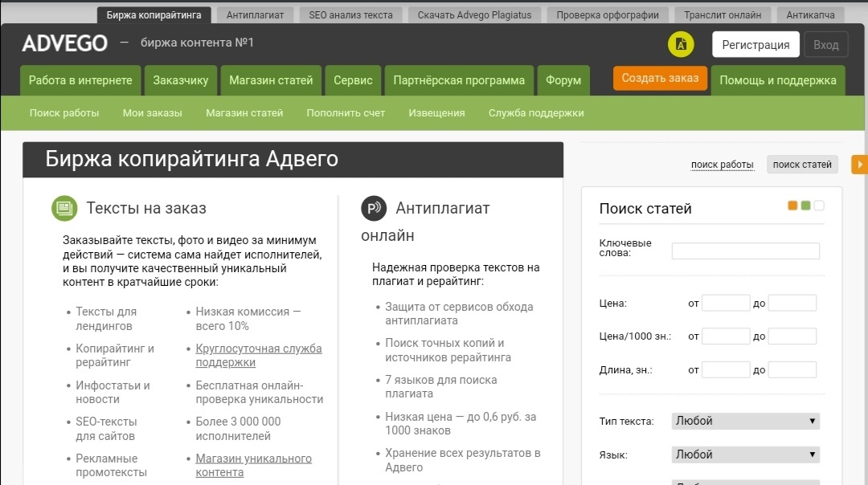868x485 pixels.
Task: Click '7 языков для поиска плагиата'
Action: tap(440, 386)
